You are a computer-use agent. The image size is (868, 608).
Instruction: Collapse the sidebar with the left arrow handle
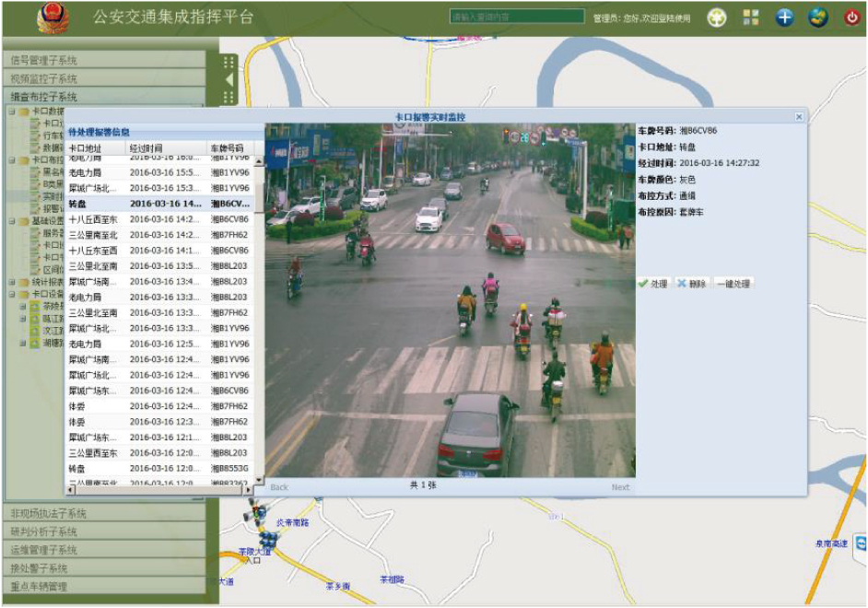coord(229,79)
